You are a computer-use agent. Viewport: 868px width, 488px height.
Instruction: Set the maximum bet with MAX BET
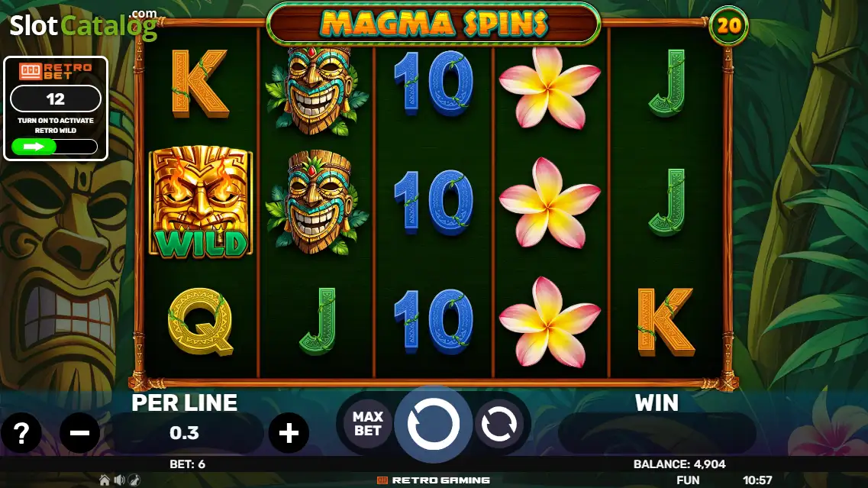pos(367,424)
